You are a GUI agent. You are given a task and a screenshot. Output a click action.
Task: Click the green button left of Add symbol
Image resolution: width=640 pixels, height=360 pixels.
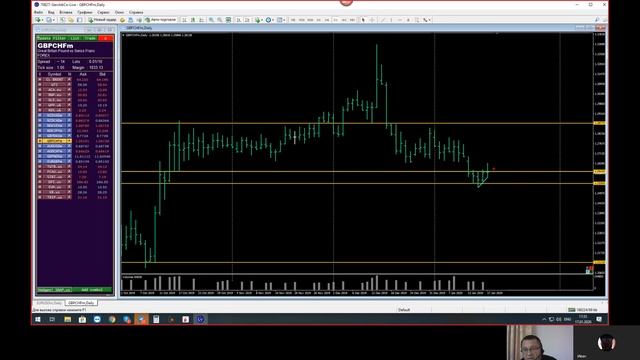coord(55,290)
